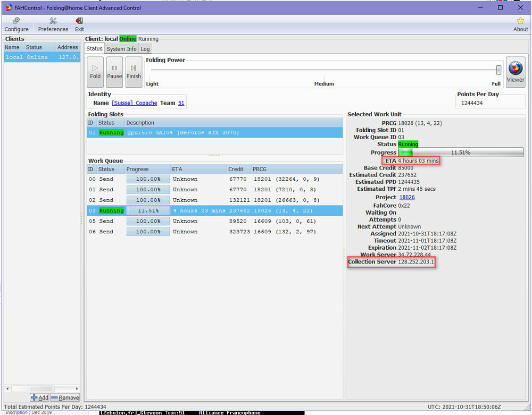532x415 pixels.
Task: Select work queue row 01
Action: [215, 189]
